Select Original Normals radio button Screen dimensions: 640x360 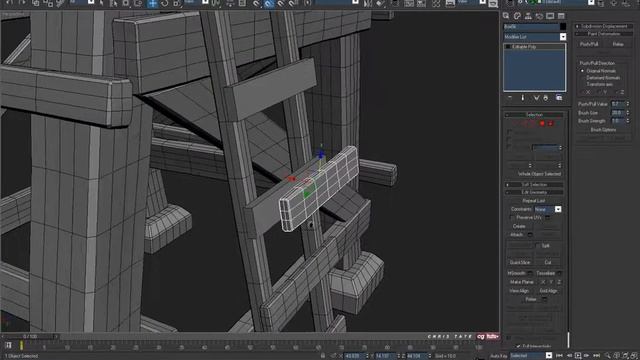(583, 71)
